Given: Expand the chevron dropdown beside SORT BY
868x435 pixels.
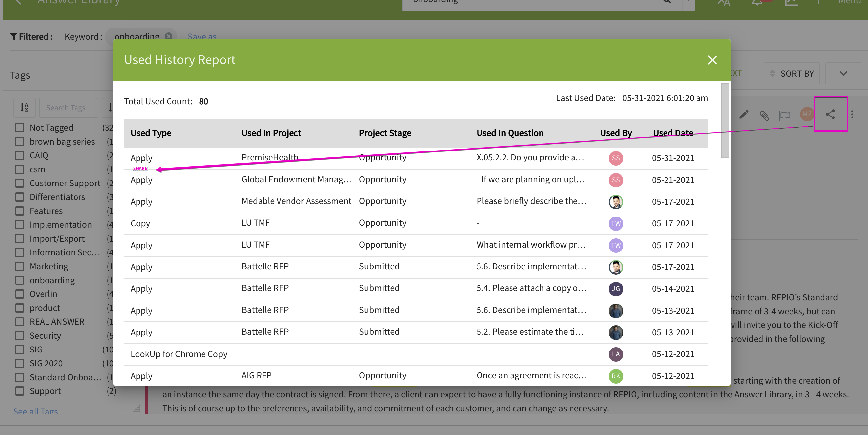Looking at the screenshot, I should tap(843, 74).
